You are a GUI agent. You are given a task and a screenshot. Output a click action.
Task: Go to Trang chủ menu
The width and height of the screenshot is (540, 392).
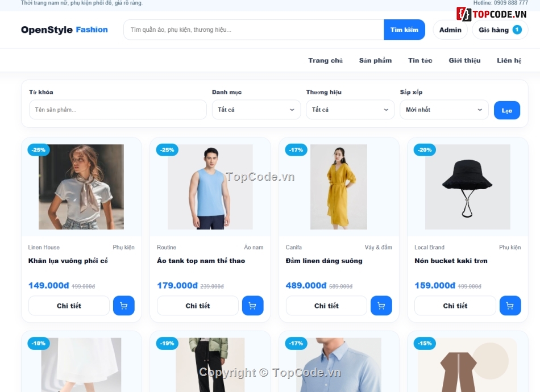[x=326, y=61]
